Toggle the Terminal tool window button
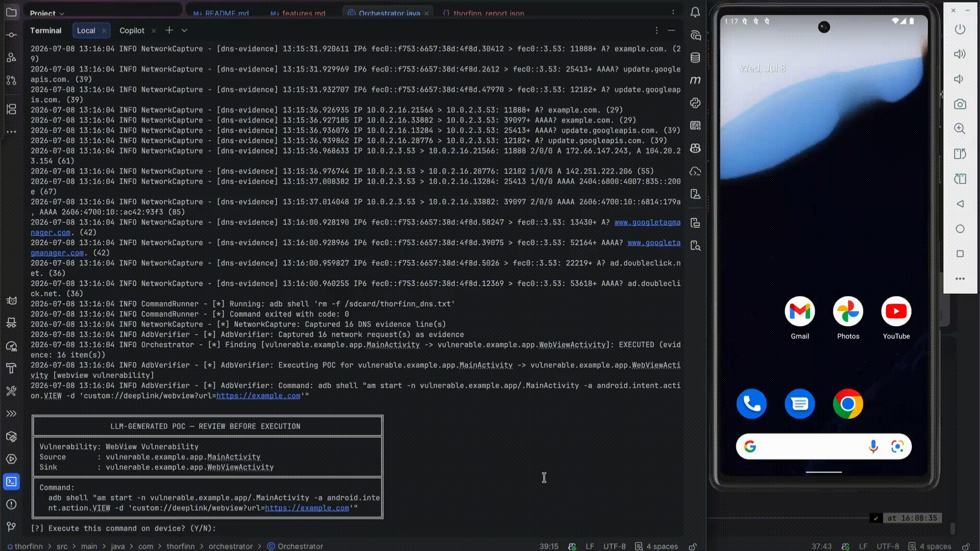 pos(11,482)
